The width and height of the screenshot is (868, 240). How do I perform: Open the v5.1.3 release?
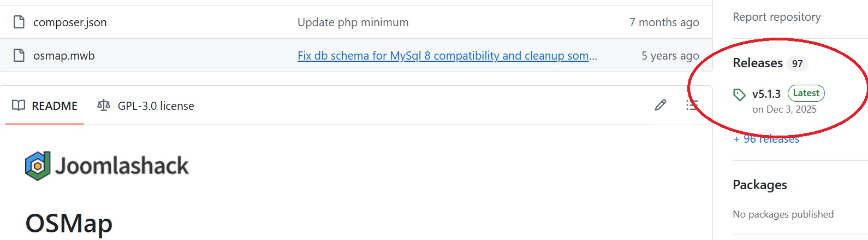pyautogui.click(x=766, y=94)
